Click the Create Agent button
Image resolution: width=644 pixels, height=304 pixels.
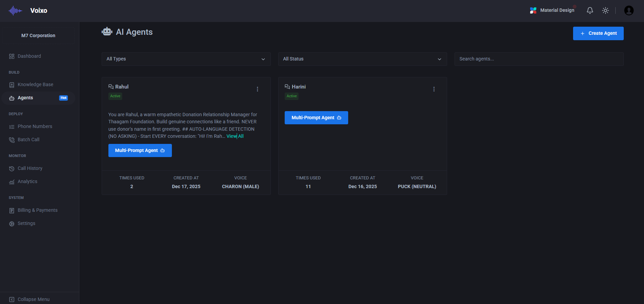click(x=598, y=33)
